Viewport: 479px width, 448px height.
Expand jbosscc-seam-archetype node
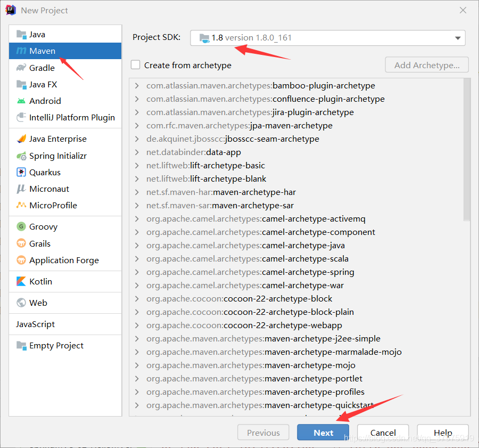click(x=137, y=139)
